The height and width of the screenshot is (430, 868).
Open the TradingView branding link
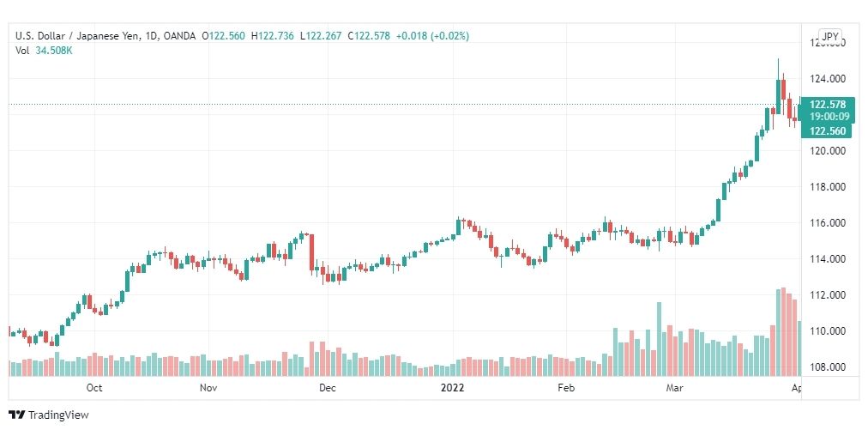49,415
